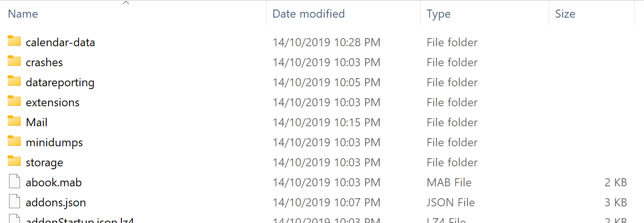Image resolution: width=644 pixels, height=223 pixels.
Task: Select the abook.mab file icon
Action: pos(14,182)
